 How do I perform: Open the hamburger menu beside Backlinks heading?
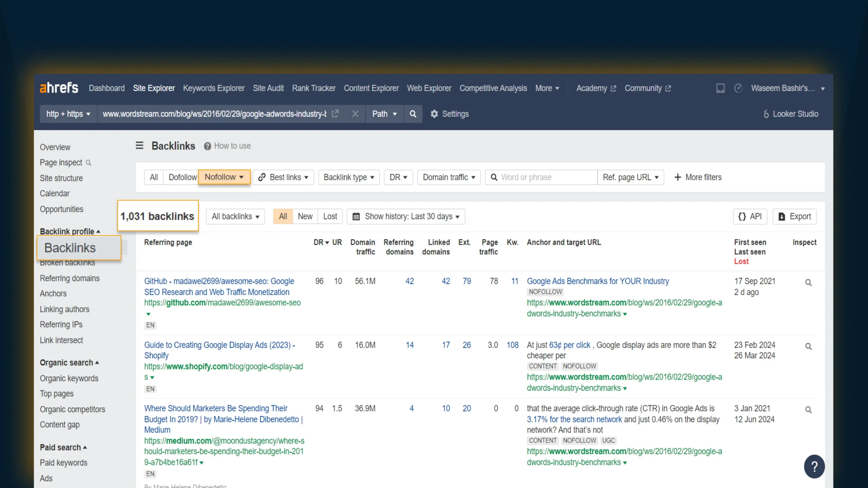coord(139,145)
